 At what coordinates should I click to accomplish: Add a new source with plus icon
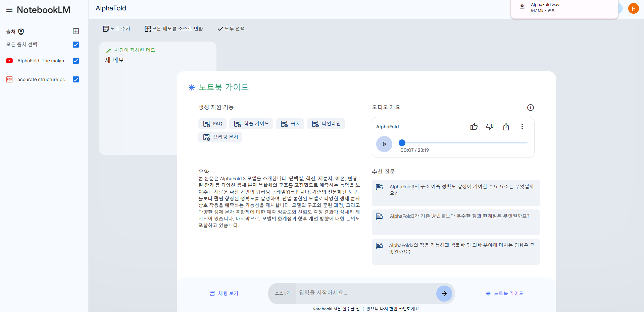click(76, 31)
